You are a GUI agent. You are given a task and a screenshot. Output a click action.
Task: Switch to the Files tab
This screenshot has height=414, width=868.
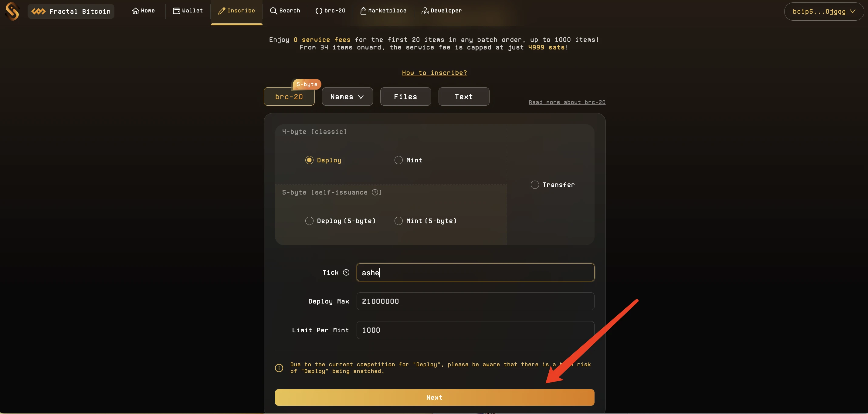pyautogui.click(x=405, y=96)
